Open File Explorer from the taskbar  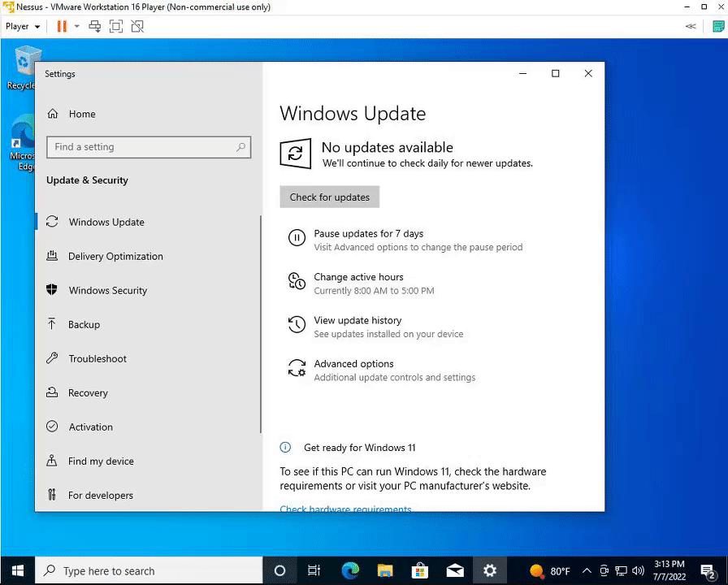coord(385,570)
